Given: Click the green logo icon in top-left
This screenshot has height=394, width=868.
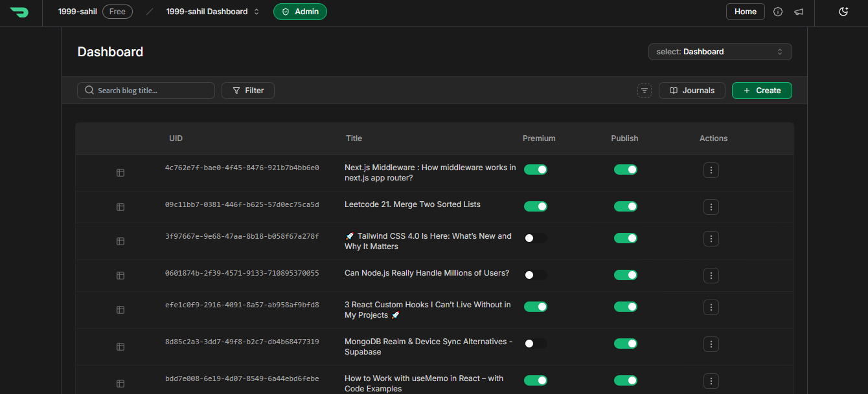Looking at the screenshot, I should tap(19, 12).
